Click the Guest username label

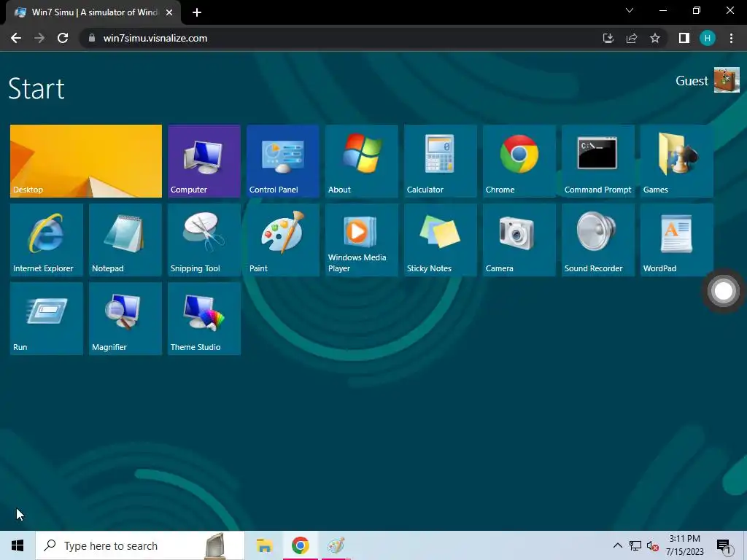[692, 81]
